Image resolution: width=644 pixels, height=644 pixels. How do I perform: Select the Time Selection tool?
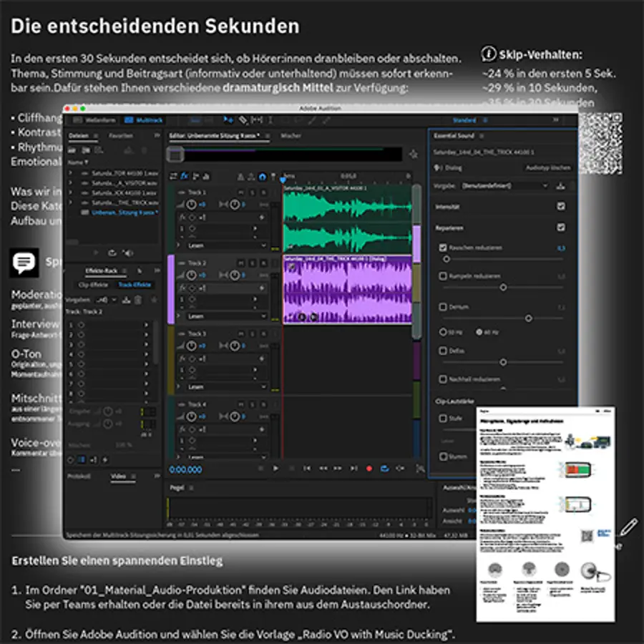tap(270, 120)
